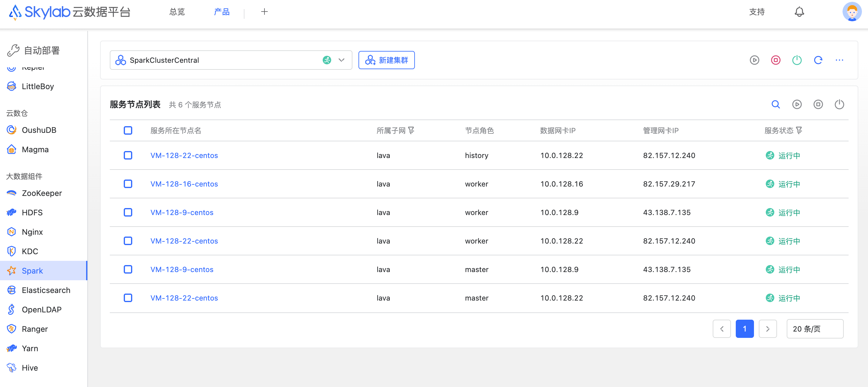Open VM-128-9-centos worker node link
This screenshot has width=868, height=387.
point(182,212)
